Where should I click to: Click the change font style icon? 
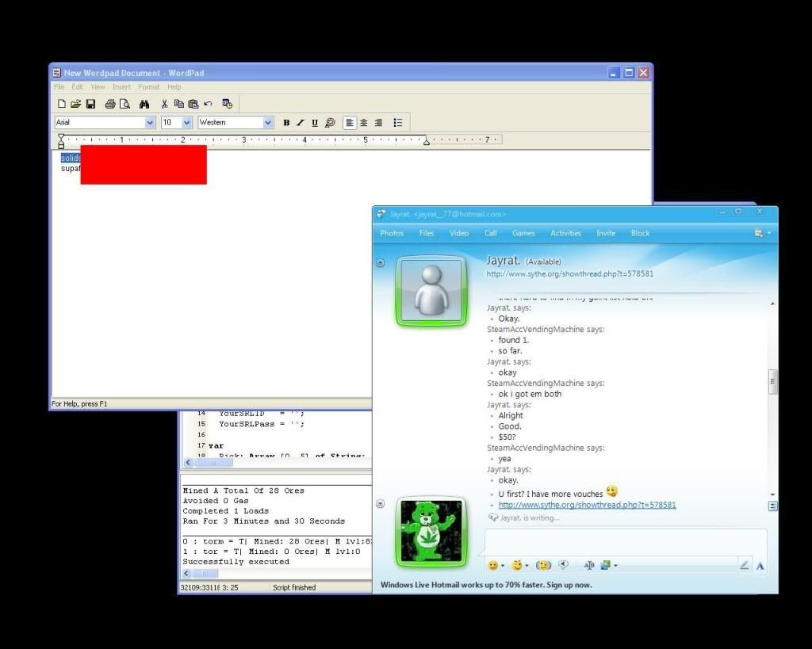pyautogui.click(x=589, y=566)
